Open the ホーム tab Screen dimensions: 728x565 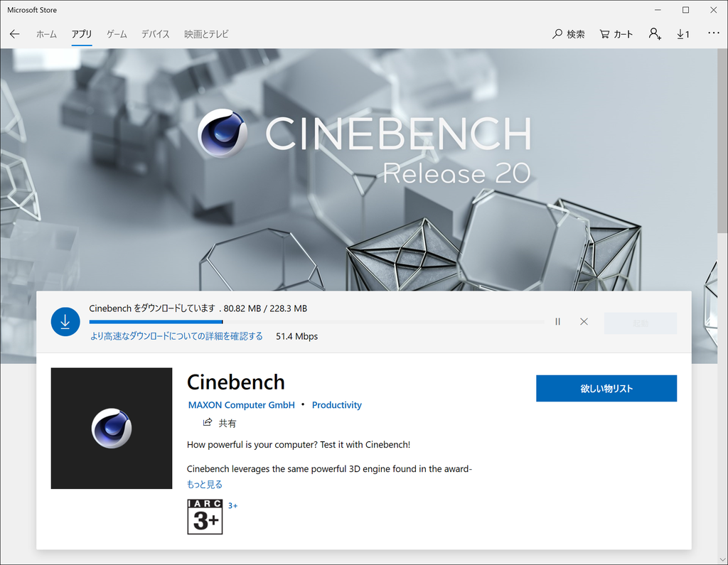46,34
